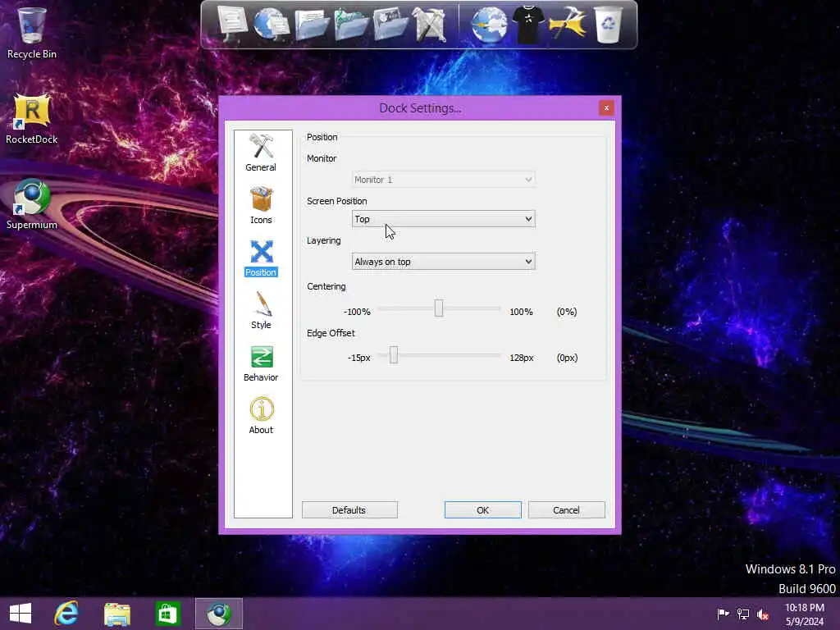
Task: Expand the Screen Position dropdown showing Top
Action: pos(443,218)
